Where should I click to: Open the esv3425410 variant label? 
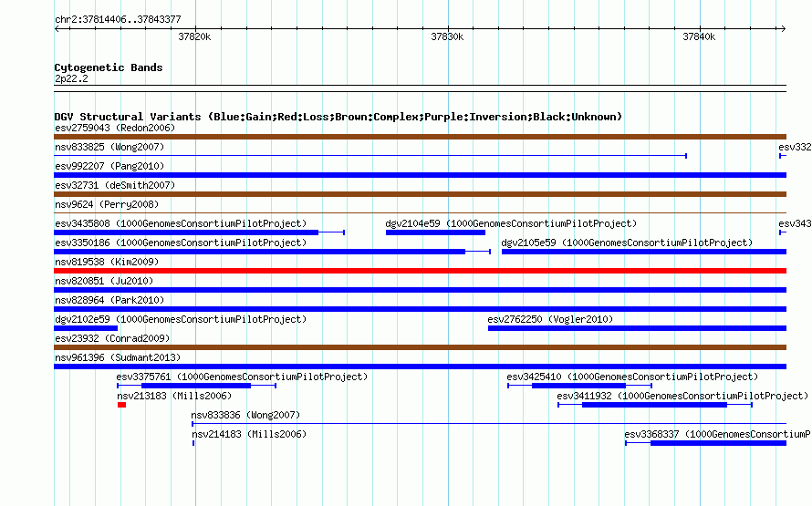click(632, 377)
